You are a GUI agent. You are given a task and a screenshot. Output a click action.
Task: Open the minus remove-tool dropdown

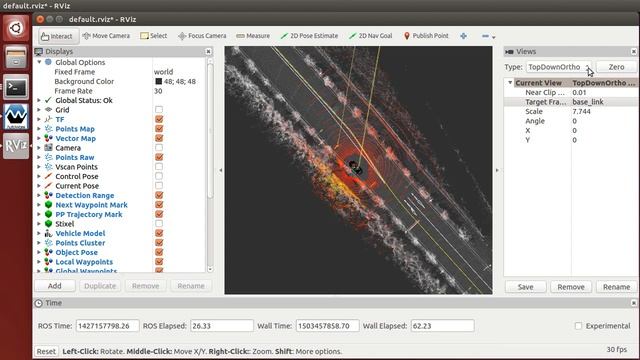click(x=488, y=36)
